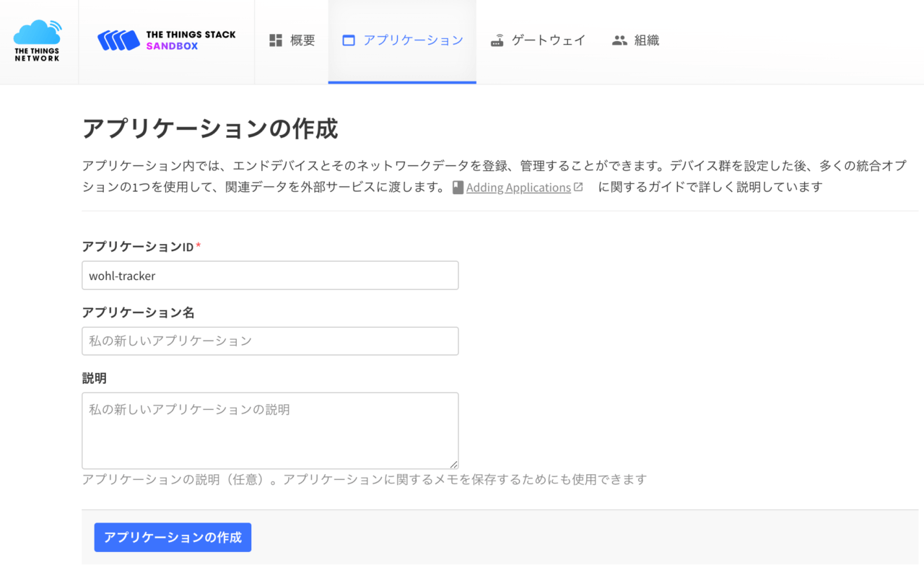Screen dimensions: 924x578
Task: Click the アプリケーションID field label
Action: point(138,247)
